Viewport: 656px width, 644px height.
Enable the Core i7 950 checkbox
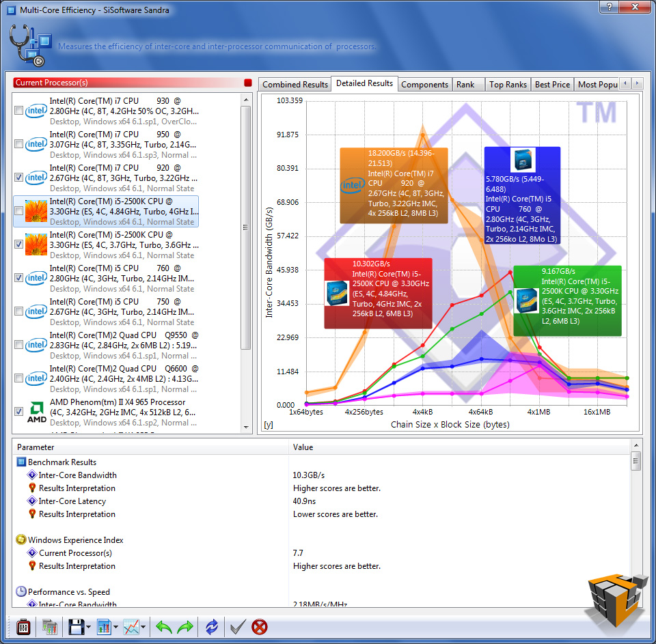click(19, 144)
